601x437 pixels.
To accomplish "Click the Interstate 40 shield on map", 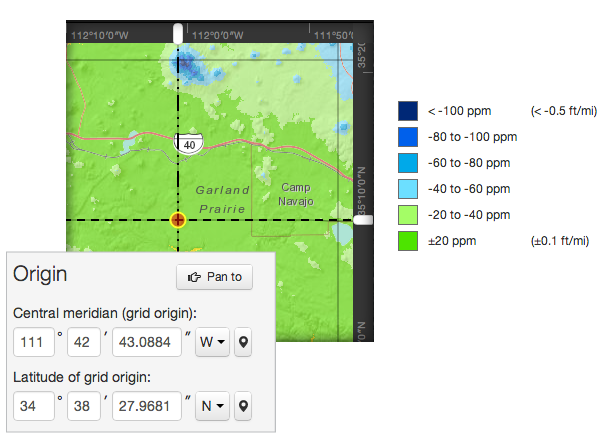I will (189, 143).
